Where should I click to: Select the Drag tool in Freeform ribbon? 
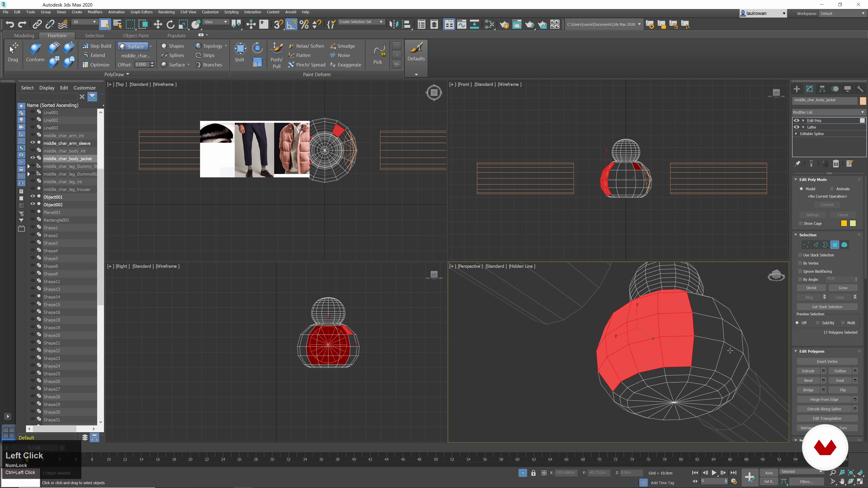pos(13,52)
